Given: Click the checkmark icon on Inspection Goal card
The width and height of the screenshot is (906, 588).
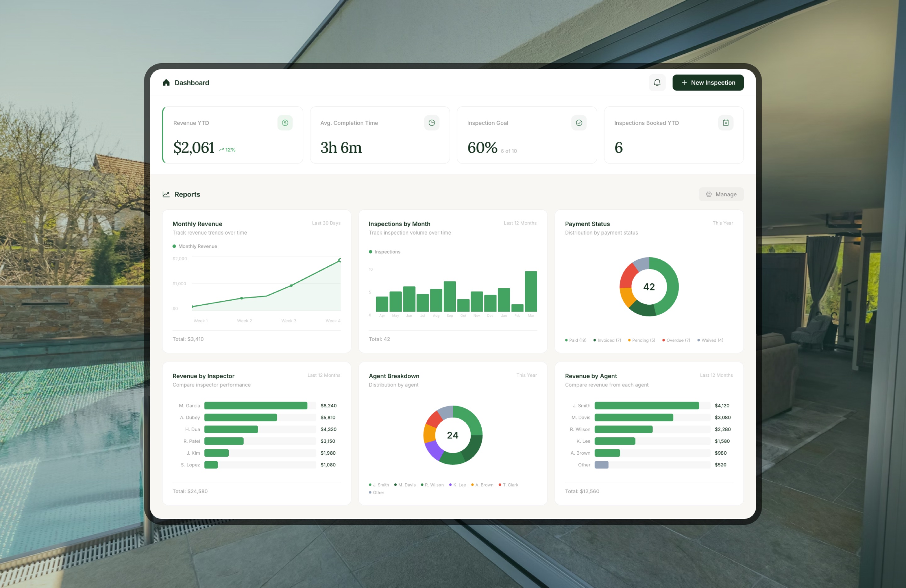Looking at the screenshot, I should [579, 123].
